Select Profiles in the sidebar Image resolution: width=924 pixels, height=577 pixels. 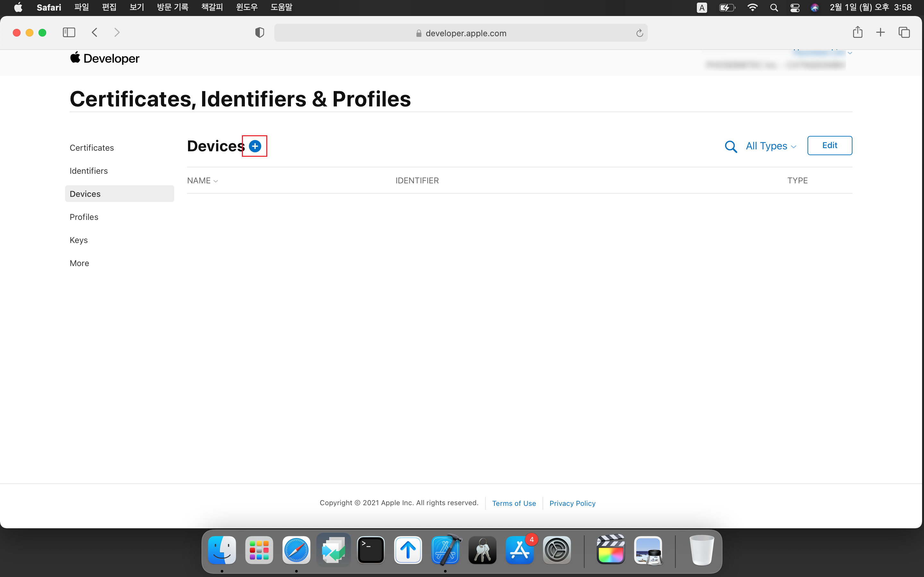[x=84, y=217]
